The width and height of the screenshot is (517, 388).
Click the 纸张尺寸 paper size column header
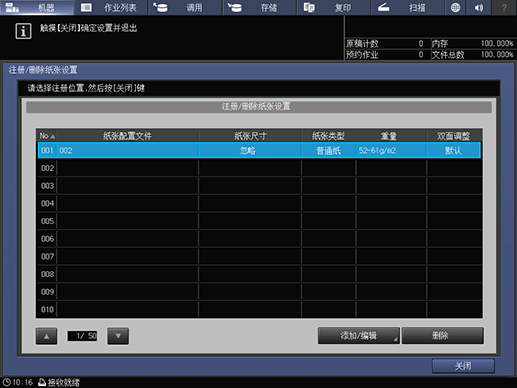click(250, 136)
